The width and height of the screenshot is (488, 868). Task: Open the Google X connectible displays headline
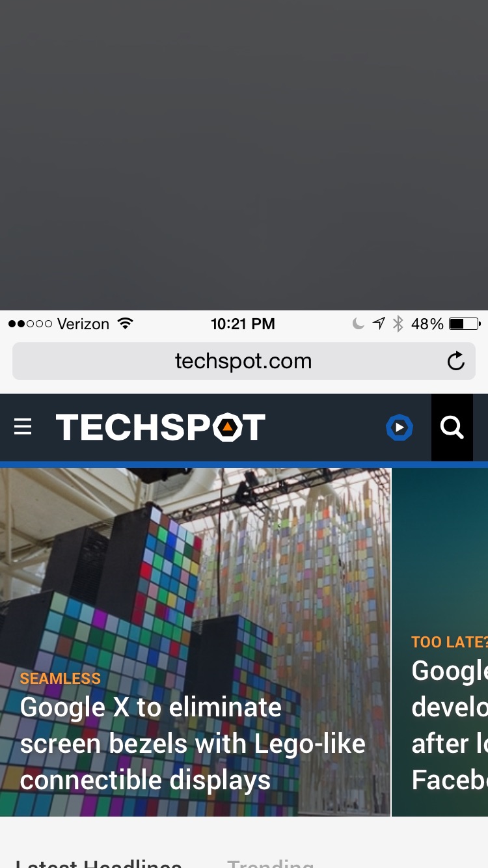(193, 743)
